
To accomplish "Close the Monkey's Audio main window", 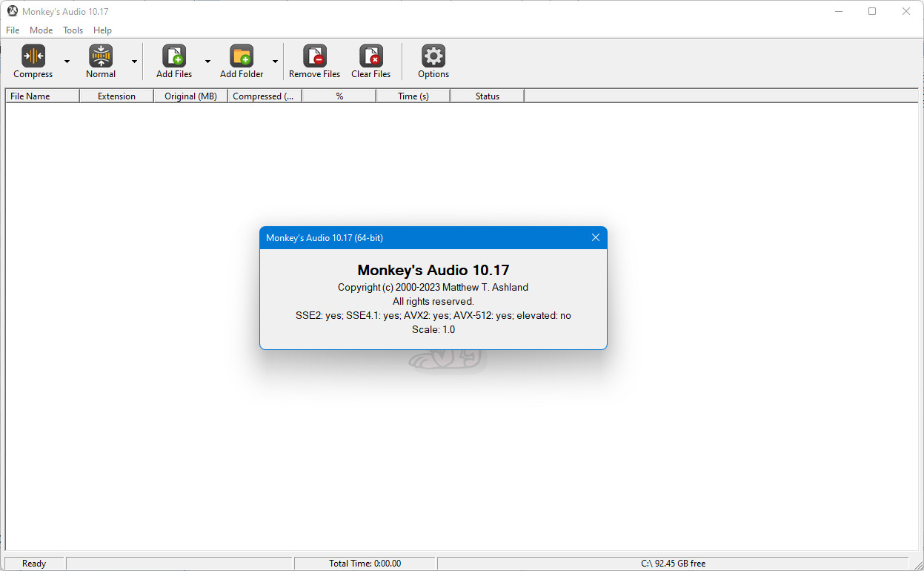I will tap(906, 11).
